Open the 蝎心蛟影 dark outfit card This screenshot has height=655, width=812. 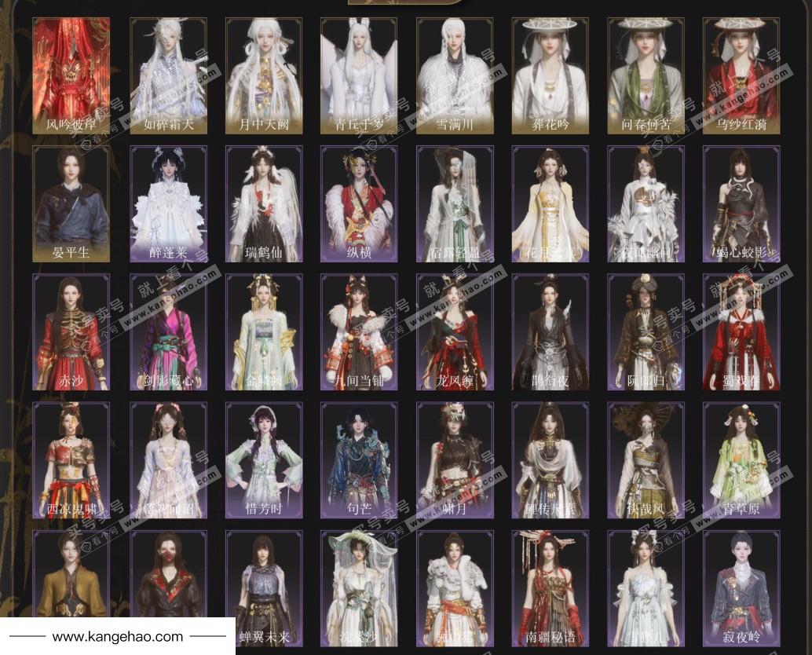(x=741, y=204)
